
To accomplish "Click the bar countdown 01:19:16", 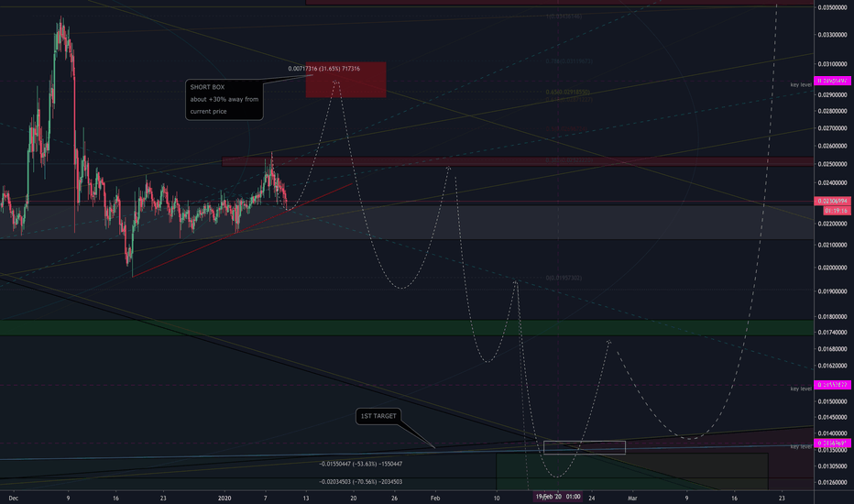I will coord(836,211).
